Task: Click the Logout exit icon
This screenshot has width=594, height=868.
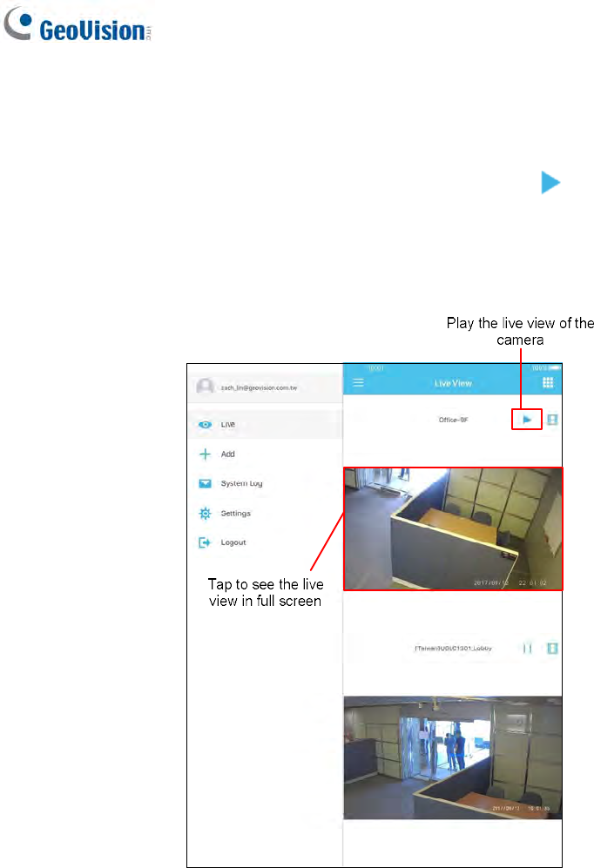Action: click(x=205, y=542)
